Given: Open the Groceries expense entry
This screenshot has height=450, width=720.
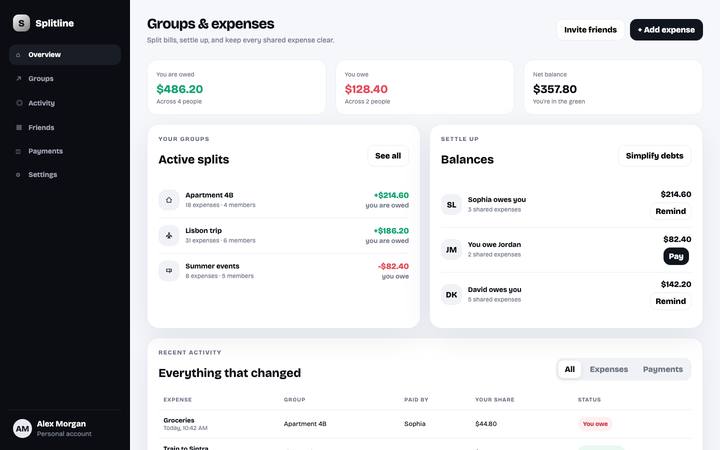Looking at the screenshot, I should (179, 420).
